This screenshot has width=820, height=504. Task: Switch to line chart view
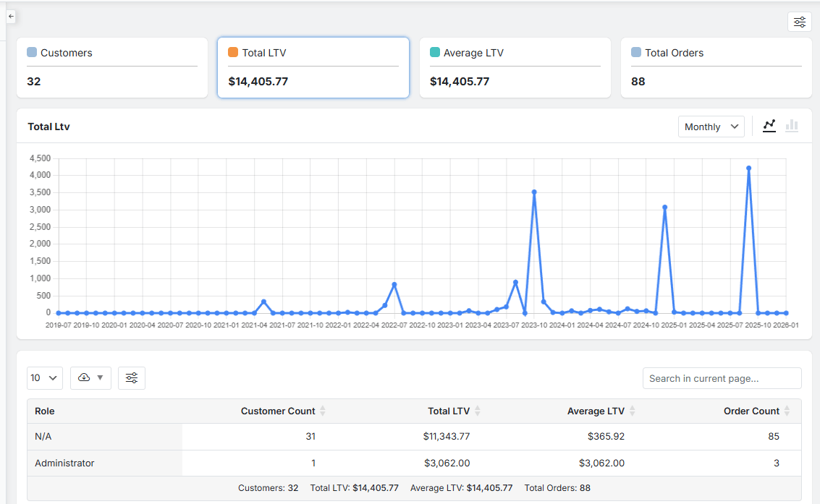pos(769,126)
